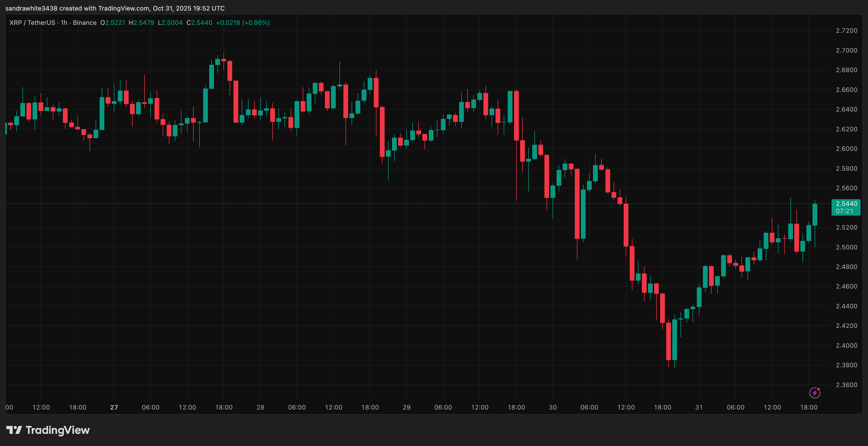Select the XRP / TetherUS symbol name

coord(33,22)
